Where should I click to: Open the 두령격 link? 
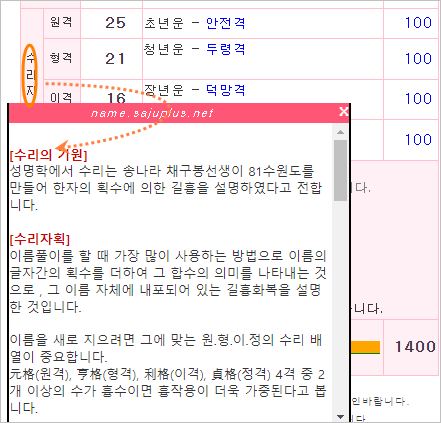(x=226, y=49)
